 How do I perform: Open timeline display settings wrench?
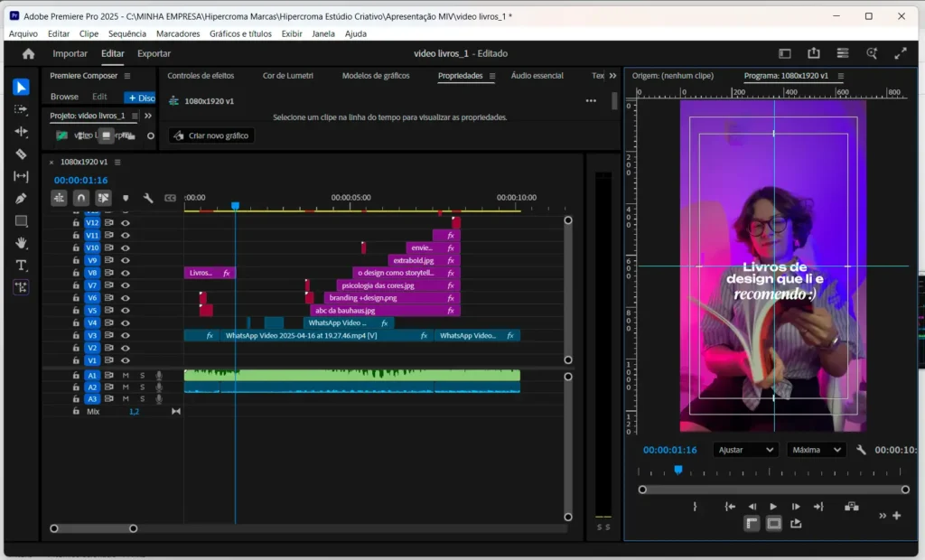(x=148, y=197)
